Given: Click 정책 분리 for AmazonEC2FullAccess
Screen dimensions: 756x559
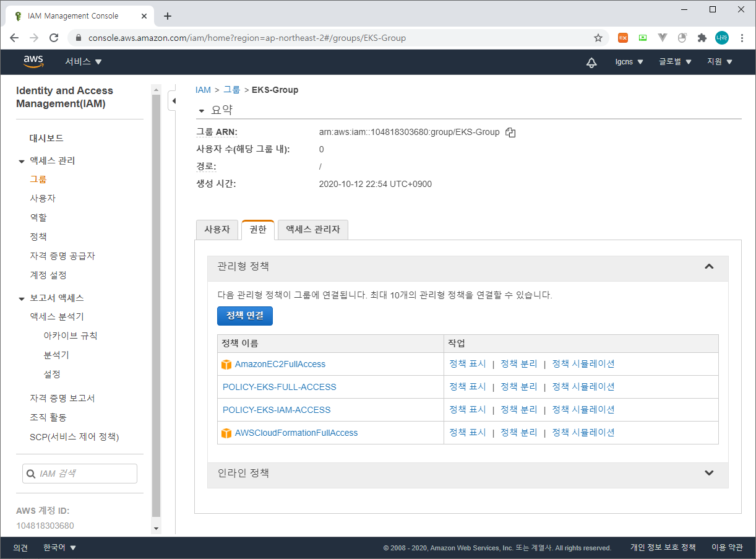Looking at the screenshot, I should pyautogui.click(x=519, y=364).
